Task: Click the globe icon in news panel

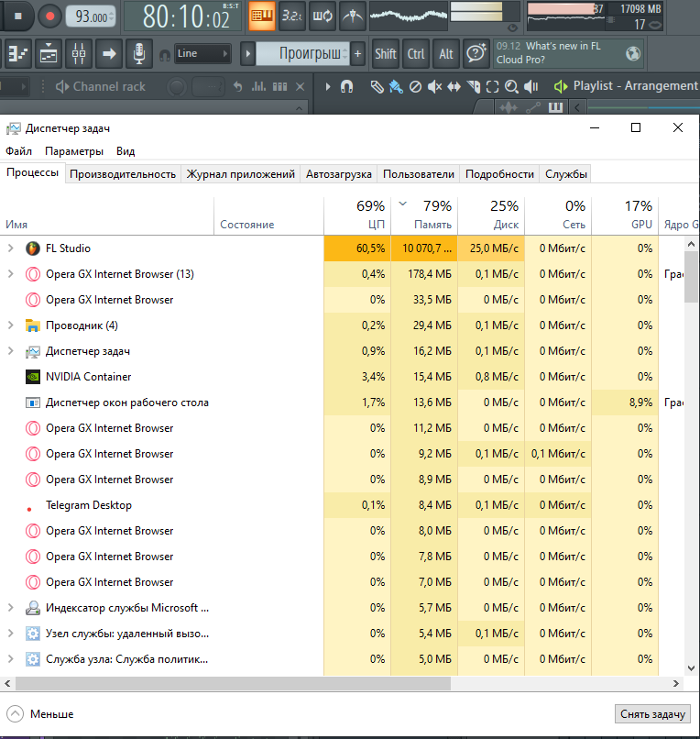Action: pos(632,53)
